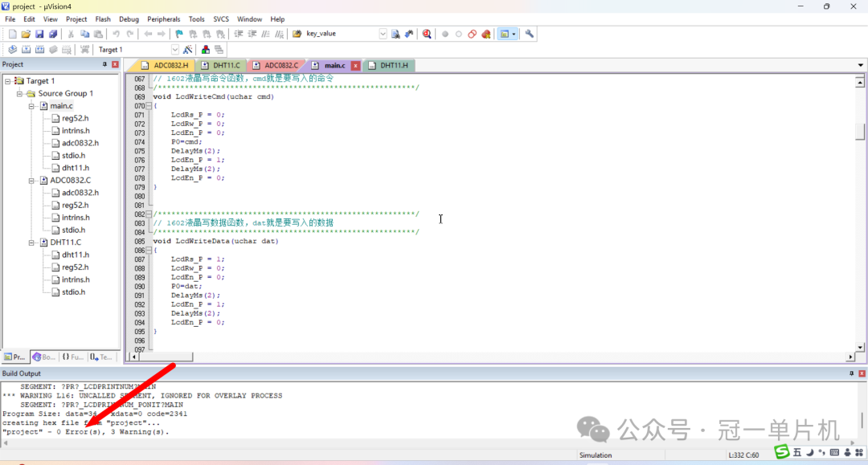Pin the Project panel
868x465 pixels.
pos(104,65)
